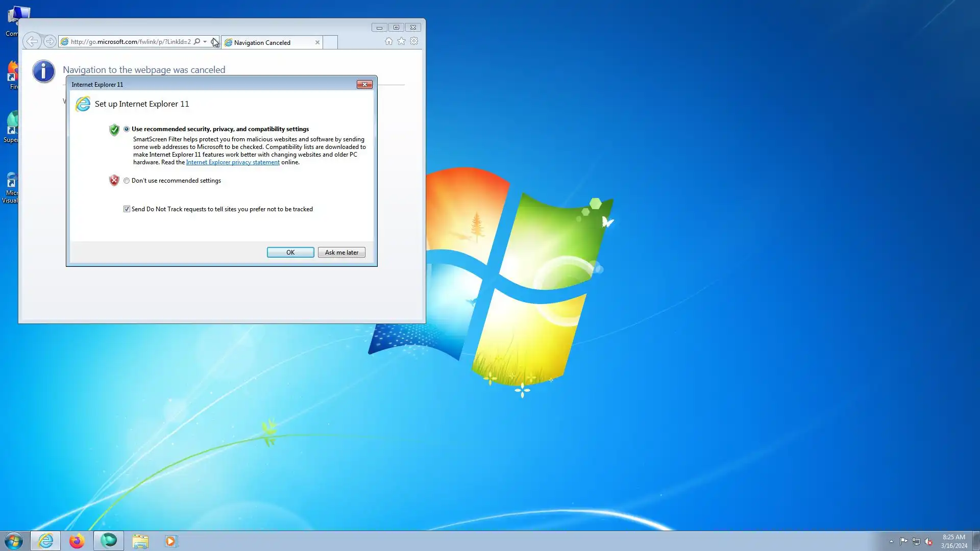Screen dimensions: 980x551
Task: Show hidden icons in system tray
Action: click(x=891, y=541)
